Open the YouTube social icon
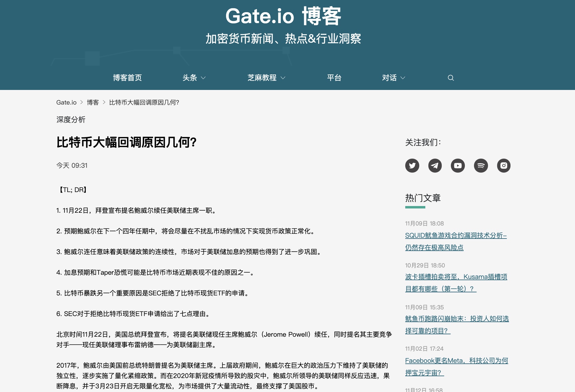Image resolution: width=575 pixels, height=392 pixels. [458, 166]
